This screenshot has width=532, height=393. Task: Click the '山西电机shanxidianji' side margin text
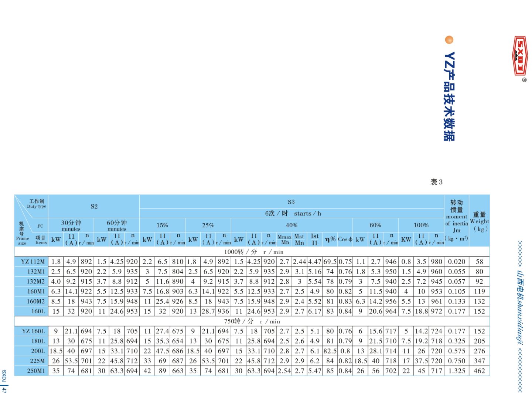(520, 308)
